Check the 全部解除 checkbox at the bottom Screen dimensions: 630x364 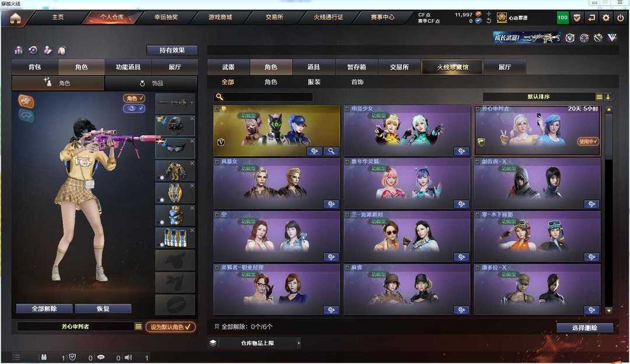(217, 327)
